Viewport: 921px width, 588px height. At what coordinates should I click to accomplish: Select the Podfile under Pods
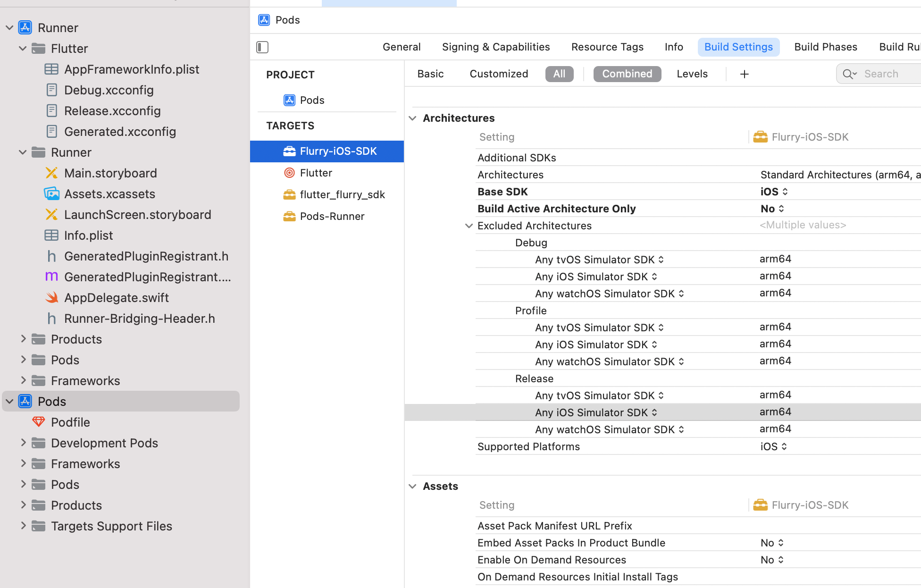[x=70, y=422]
